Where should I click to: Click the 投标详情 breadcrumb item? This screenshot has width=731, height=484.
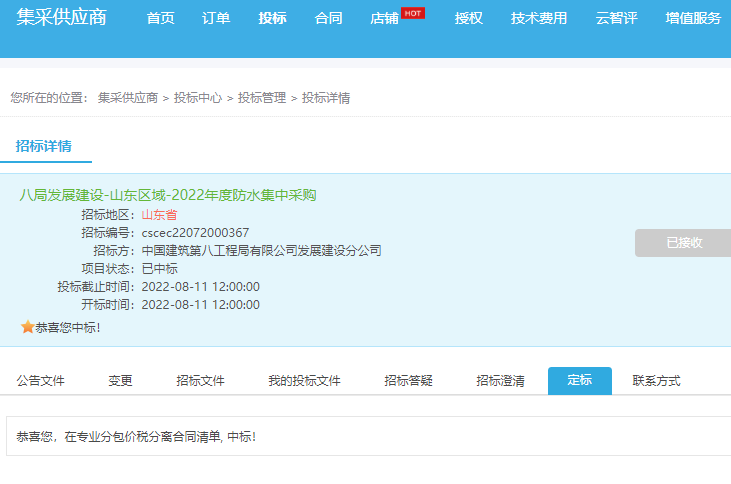[x=326, y=98]
